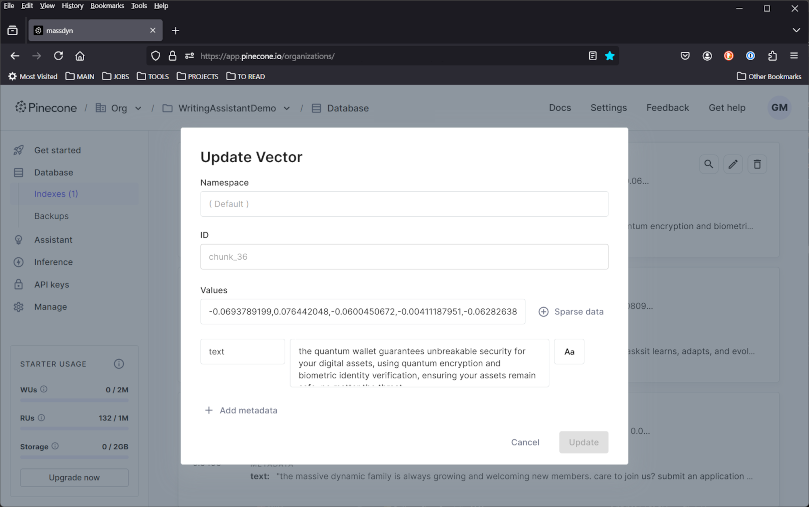The image size is (809, 507).
Task: Click the pencil edit icon on the vector card
Action: coord(733,164)
